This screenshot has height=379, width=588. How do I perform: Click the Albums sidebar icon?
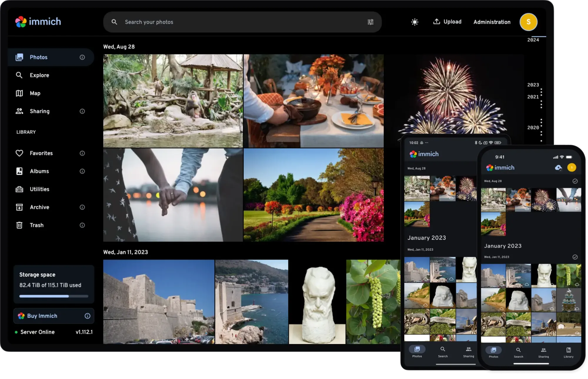tap(19, 171)
